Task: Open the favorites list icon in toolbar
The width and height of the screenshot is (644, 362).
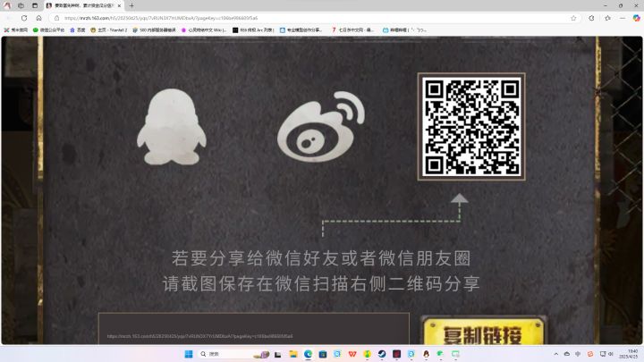Action: coord(607,18)
